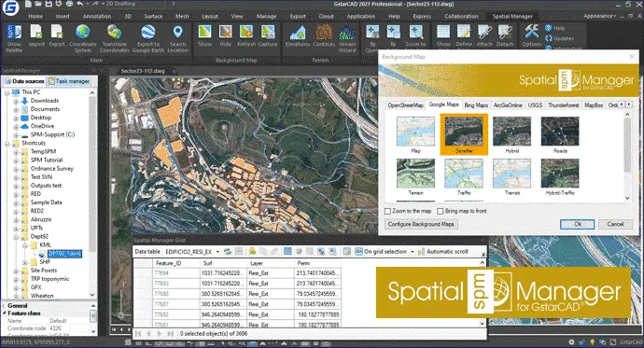The image size is (644, 348).
Task: Switch to the Task manager tab
Action: click(69, 81)
